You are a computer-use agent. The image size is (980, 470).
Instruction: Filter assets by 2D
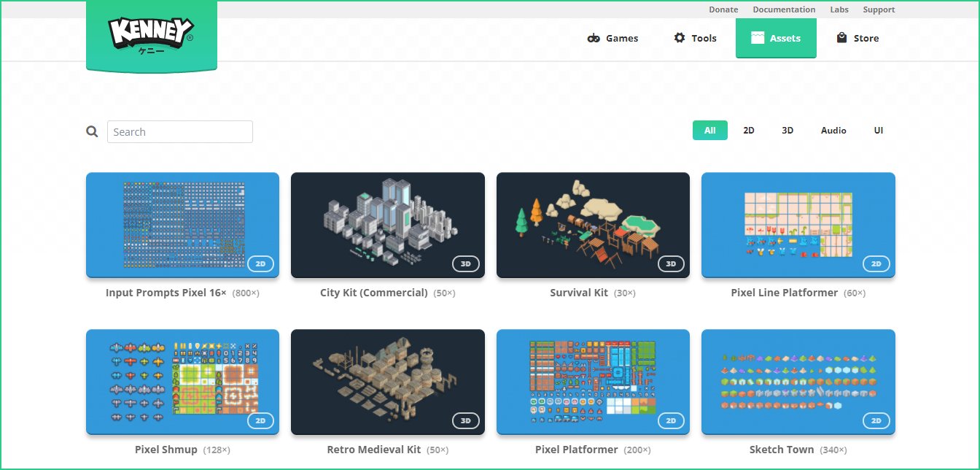pos(749,131)
